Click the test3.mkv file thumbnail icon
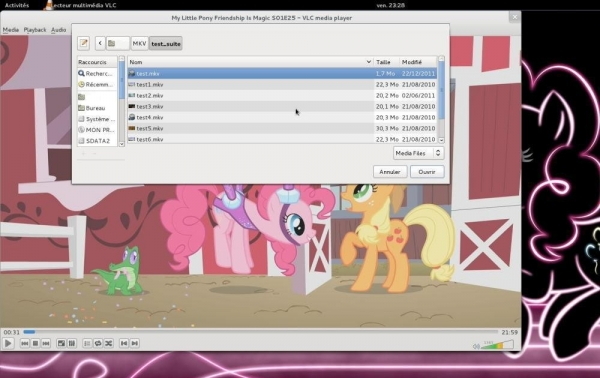 click(132, 106)
